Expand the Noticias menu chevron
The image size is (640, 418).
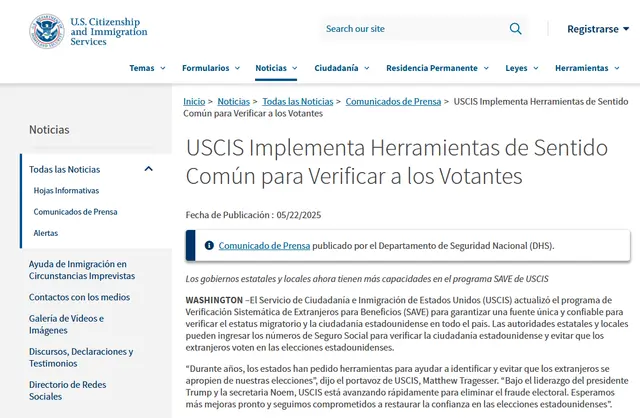coord(295,68)
